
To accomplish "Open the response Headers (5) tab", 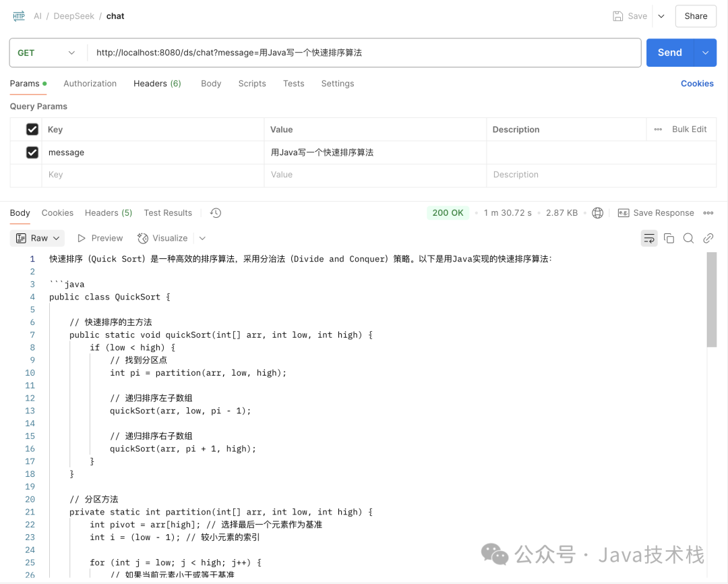I will (108, 213).
